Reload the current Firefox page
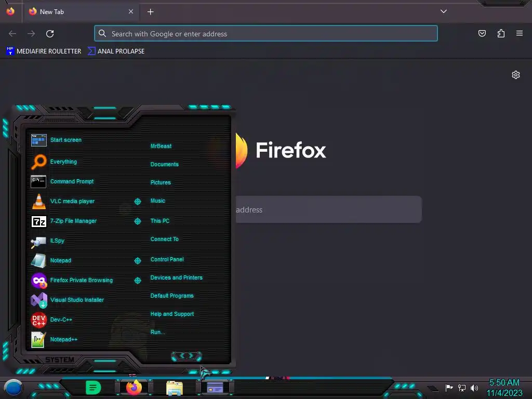This screenshot has width=532, height=399. [50, 34]
